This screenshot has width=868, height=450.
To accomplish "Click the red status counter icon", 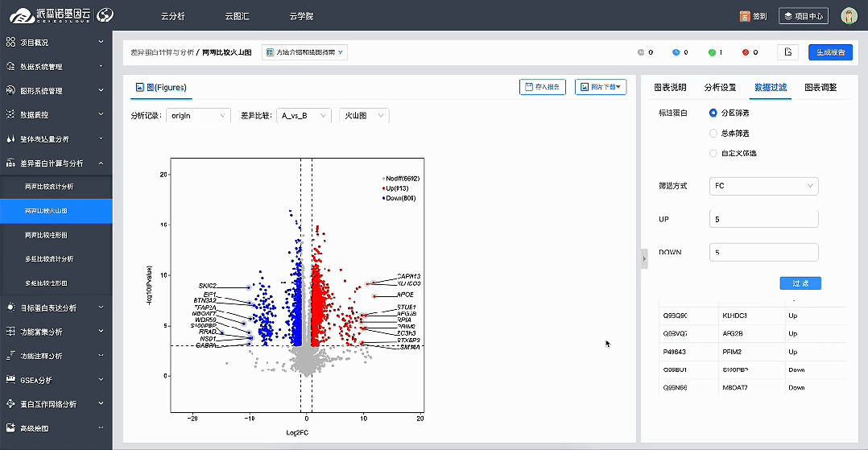I will [746, 52].
